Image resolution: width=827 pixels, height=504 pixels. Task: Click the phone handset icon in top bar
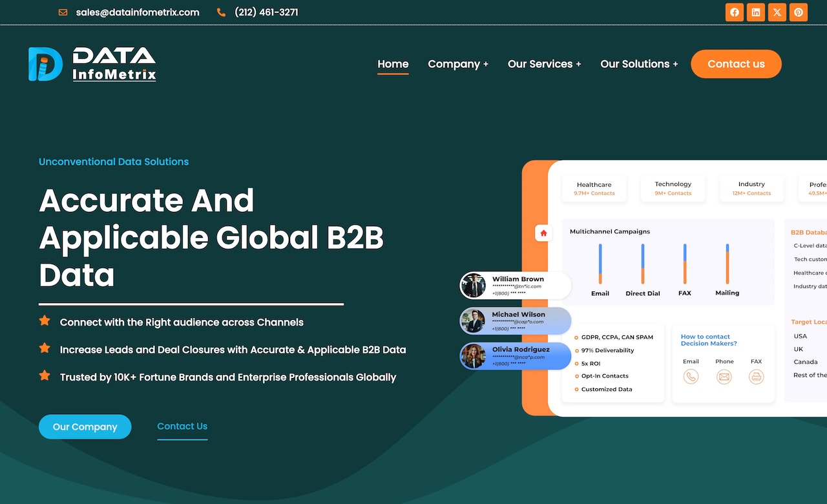click(222, 12)
